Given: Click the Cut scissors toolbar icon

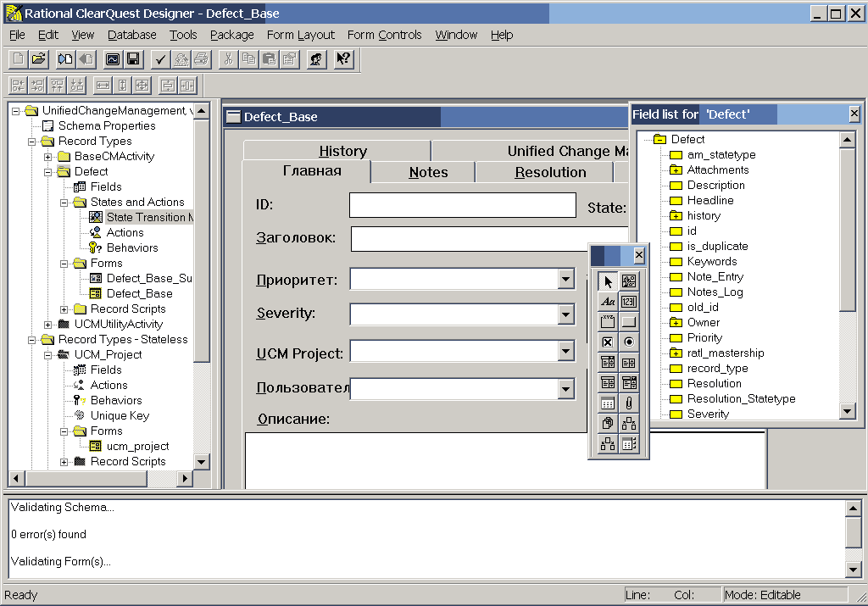Looking at the screenshot, I should coord(228,58).
